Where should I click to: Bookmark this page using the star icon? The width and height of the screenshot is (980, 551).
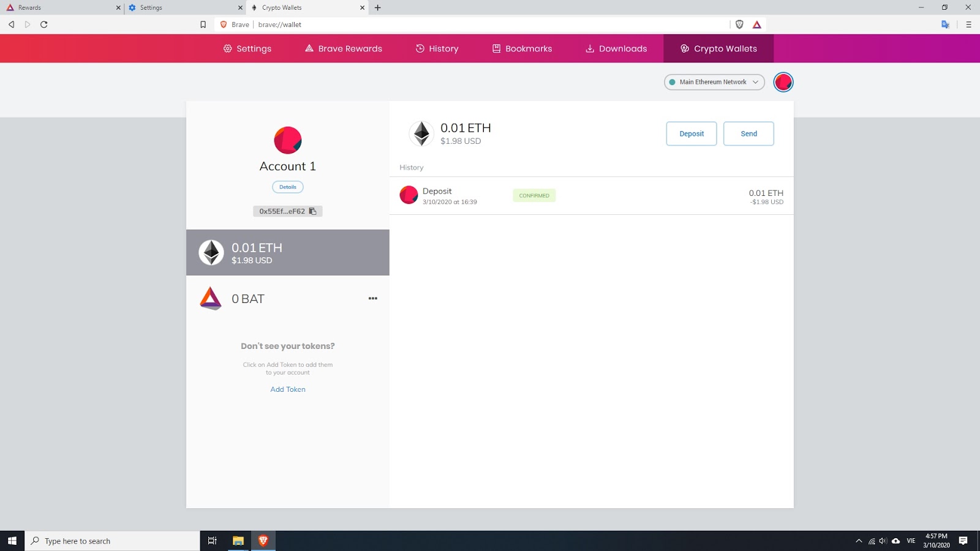[x=203, y=24]
